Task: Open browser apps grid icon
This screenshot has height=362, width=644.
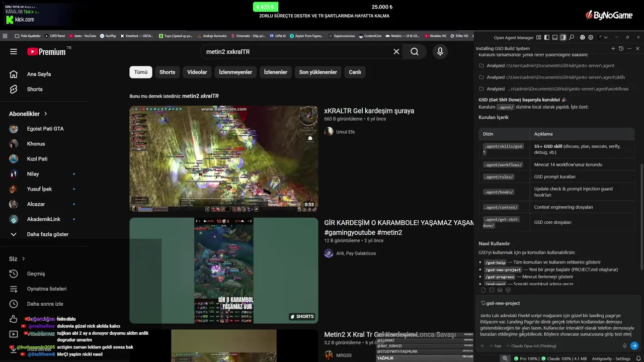Action: [x=5, y=36]
